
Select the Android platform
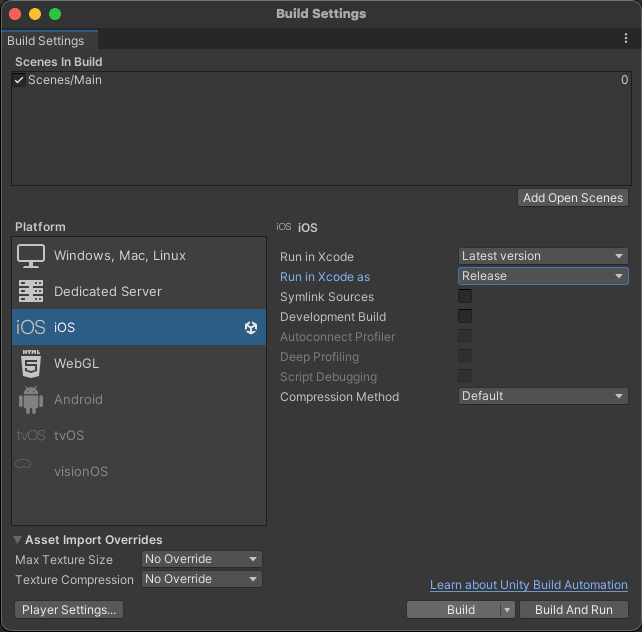pyautogui.click(x=139, y=400)
